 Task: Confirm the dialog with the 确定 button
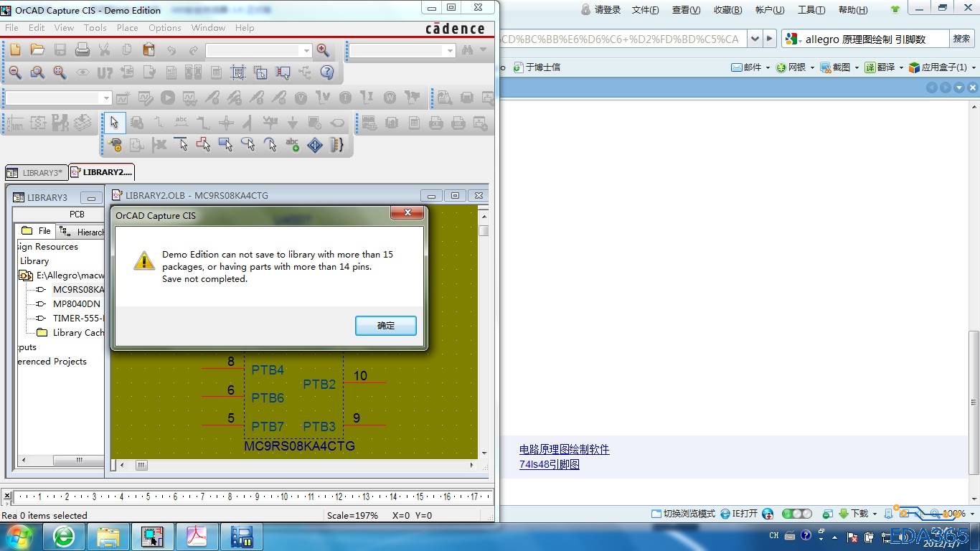pyautogui.click(x=386, y=326)
